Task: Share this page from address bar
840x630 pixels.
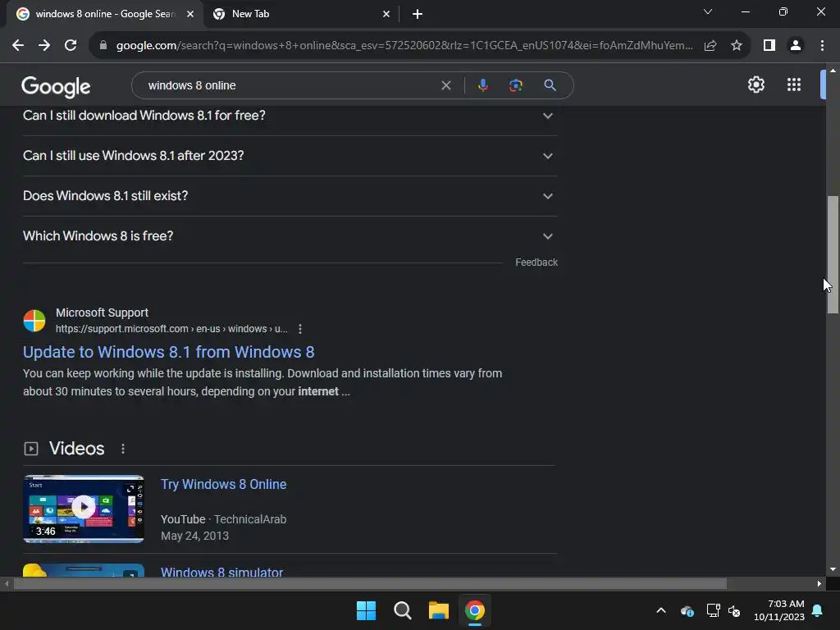Action: [710, 46]
